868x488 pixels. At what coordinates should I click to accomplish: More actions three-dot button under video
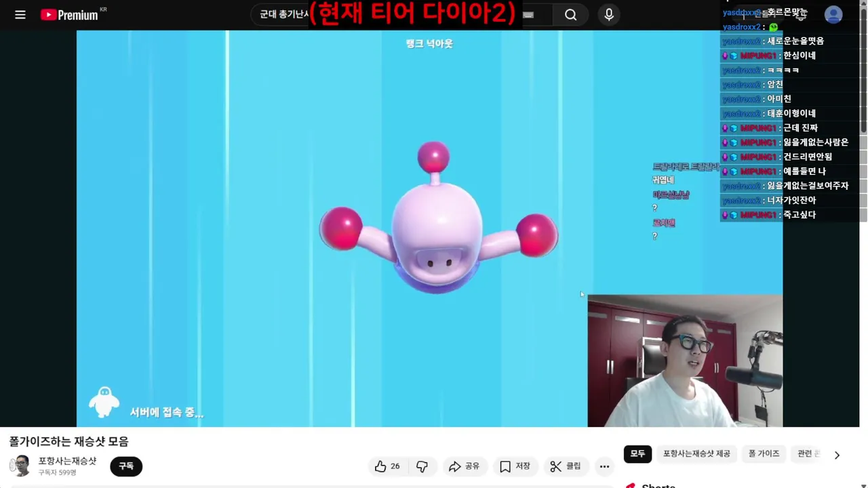(x=604, y=466)
